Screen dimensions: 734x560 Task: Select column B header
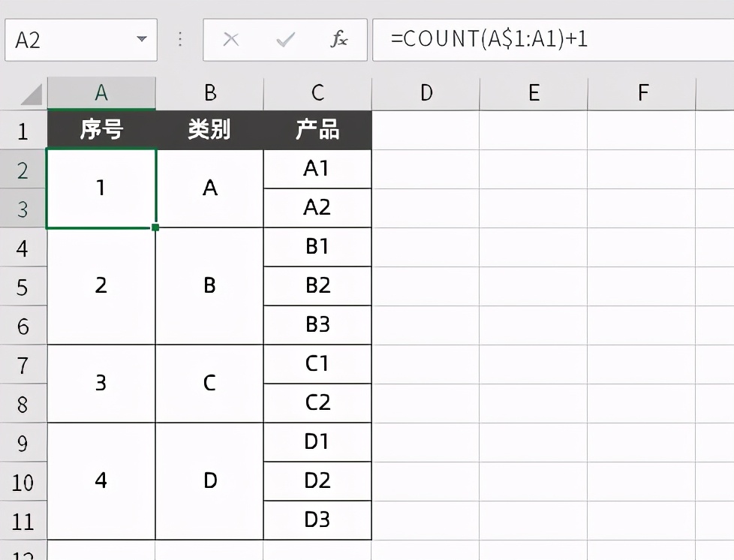click(x=209, y=93)
